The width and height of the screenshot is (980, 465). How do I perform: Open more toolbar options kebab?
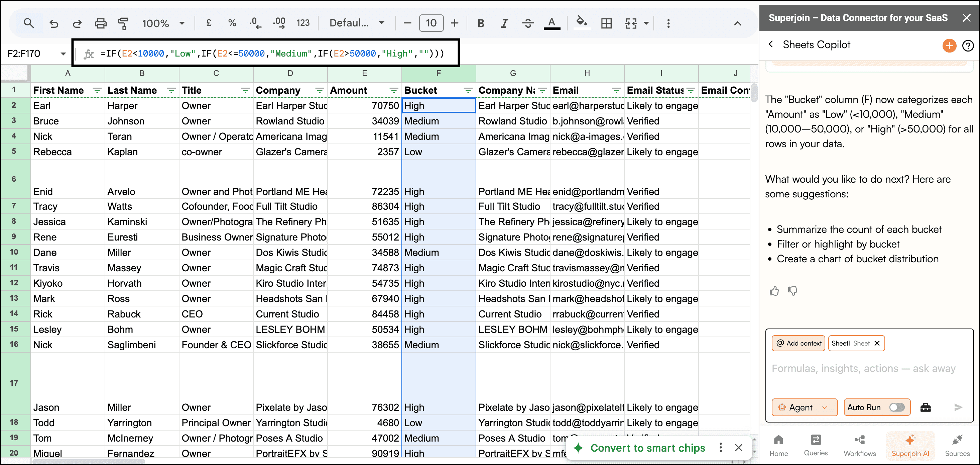668,24
